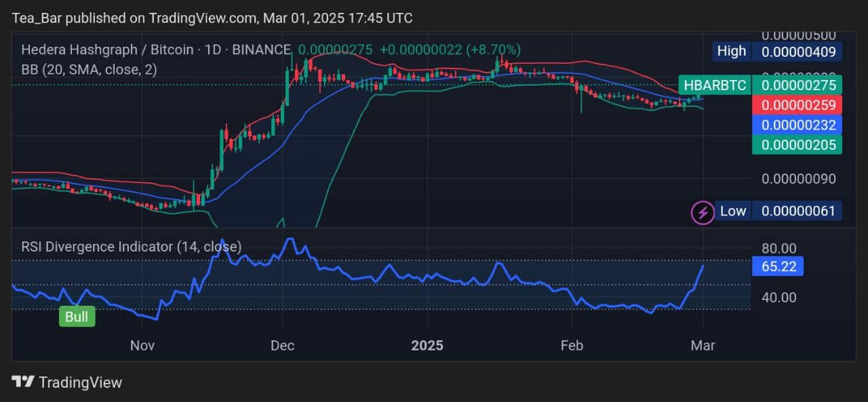Click the HBARBTC symbol price tag
Viewport: 868px width, 402px height.
[x=714, y=85]
